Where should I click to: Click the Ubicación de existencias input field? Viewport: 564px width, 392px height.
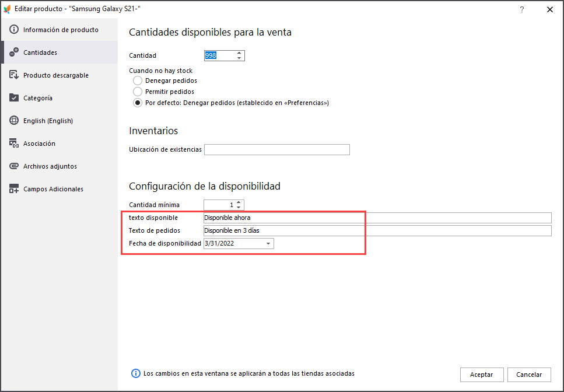(x=277, y=149)
